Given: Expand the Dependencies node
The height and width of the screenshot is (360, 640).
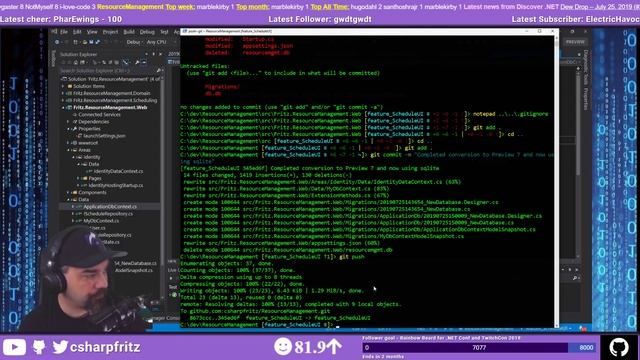Looking at the screenshot, I should [x=69, y=122].
